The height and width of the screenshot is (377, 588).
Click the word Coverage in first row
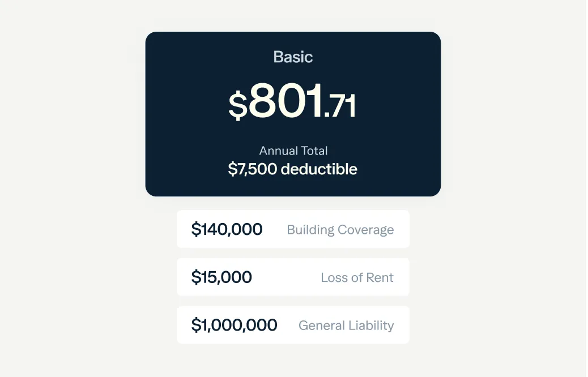click(365, 230)
